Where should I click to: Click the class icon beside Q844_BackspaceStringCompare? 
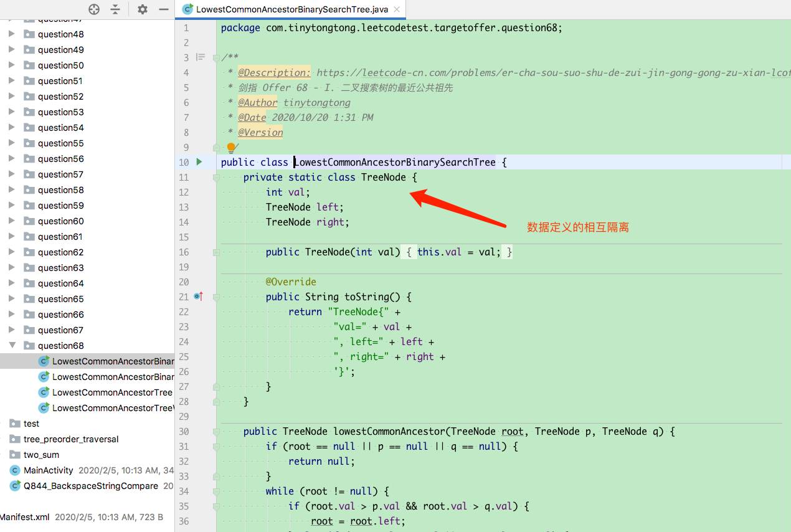tap(15, 486)
